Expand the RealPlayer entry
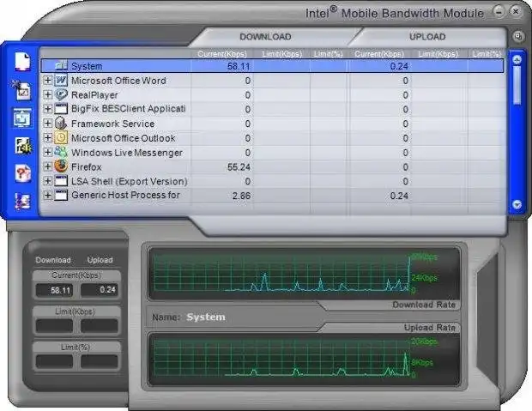532x411 pixels. tap(48, 94)
